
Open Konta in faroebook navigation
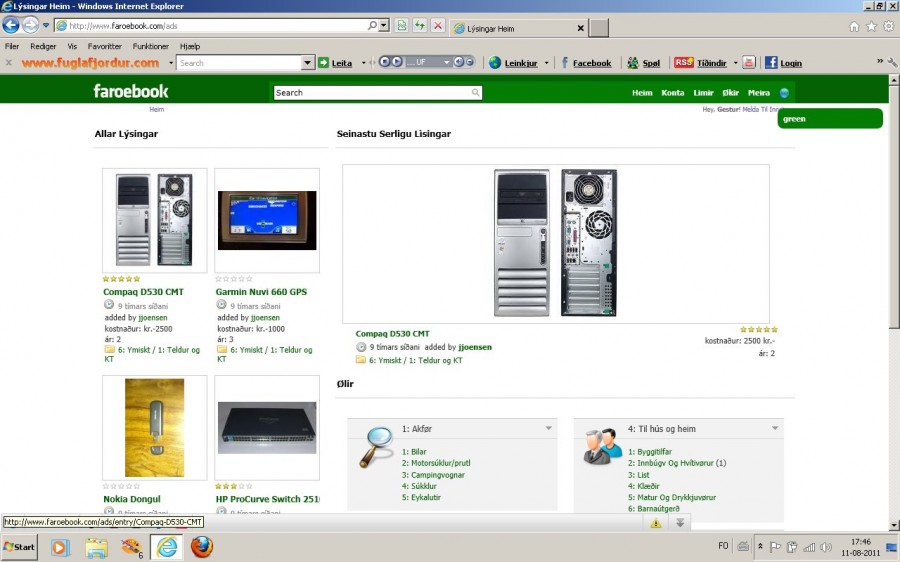(673, 92)
